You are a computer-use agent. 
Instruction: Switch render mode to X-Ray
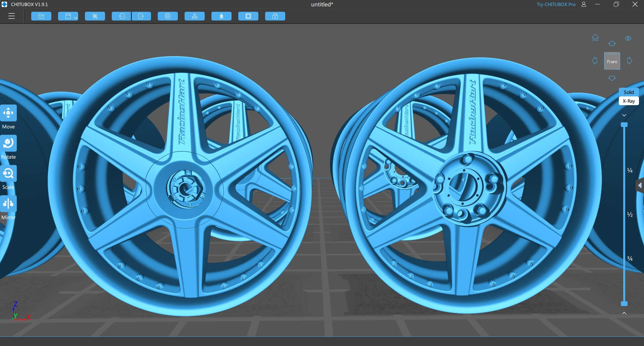pyautogui.click(x=629, y=101)
